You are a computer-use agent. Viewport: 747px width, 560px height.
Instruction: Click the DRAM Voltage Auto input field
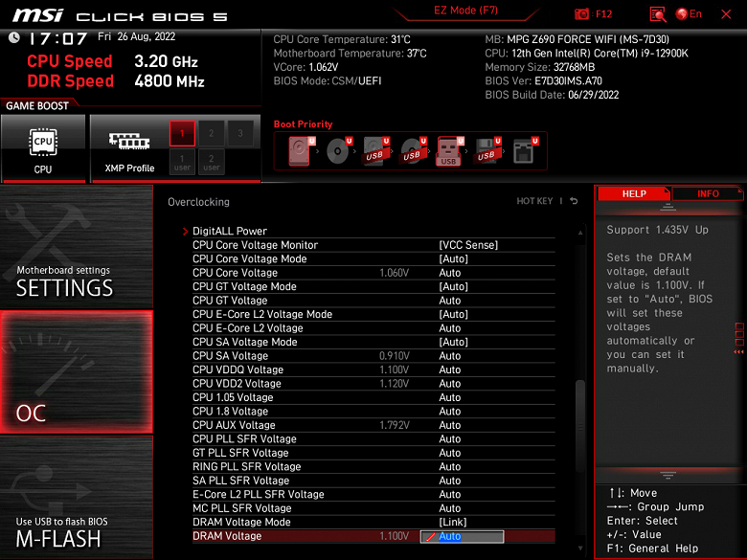point(462,537)
